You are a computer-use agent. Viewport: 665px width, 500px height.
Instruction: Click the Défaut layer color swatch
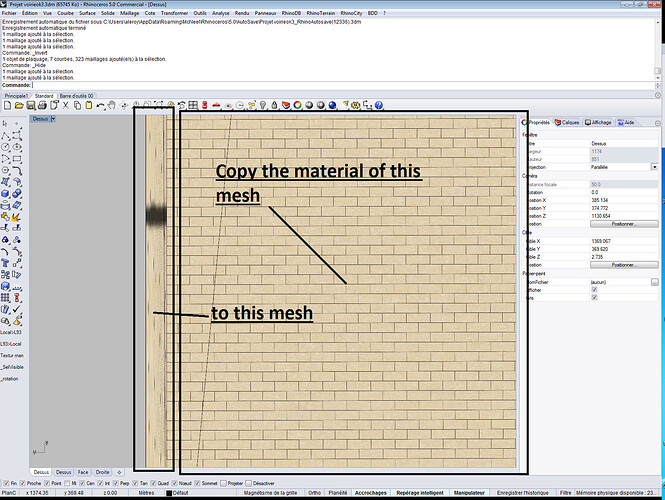pyautogui.click(x=169, y=493)
